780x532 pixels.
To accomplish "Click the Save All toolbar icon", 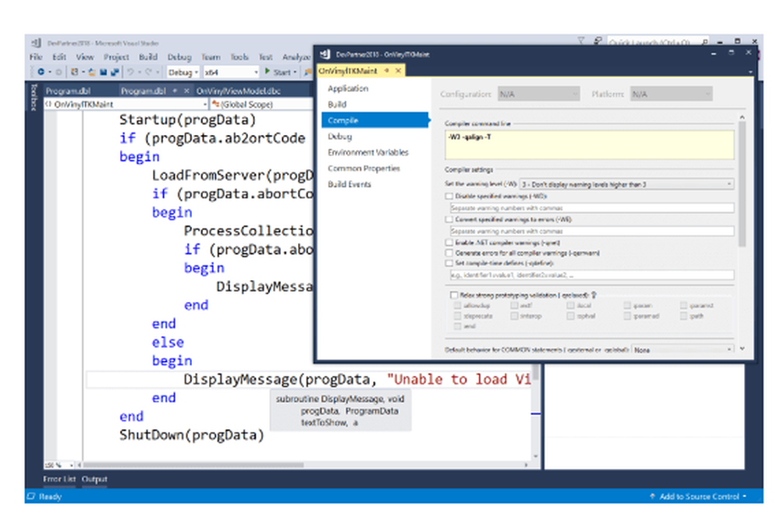I will tap(115, 73).
